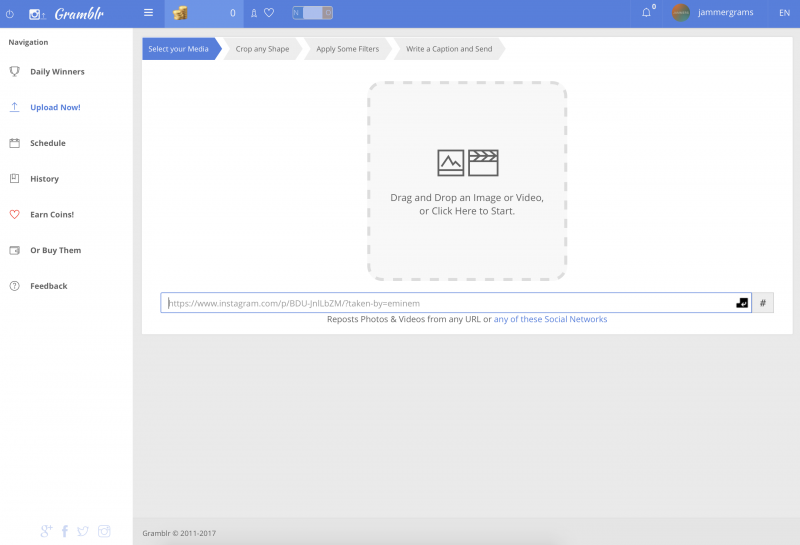Open 'any of these Social Networks' link
The width and height of the screenshot is (800, 545).
click(551, 319)
